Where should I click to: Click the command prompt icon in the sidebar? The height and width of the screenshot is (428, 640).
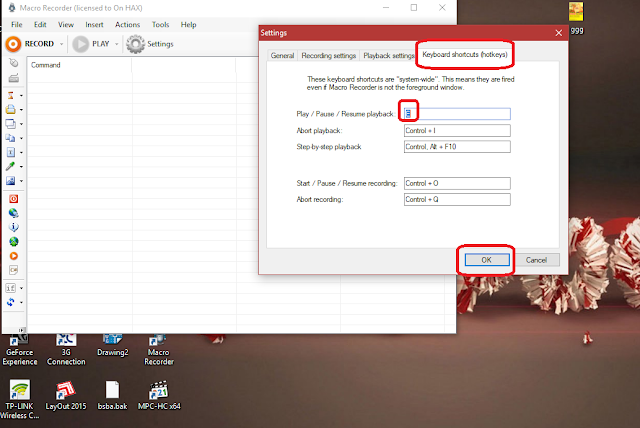(13, 270)
